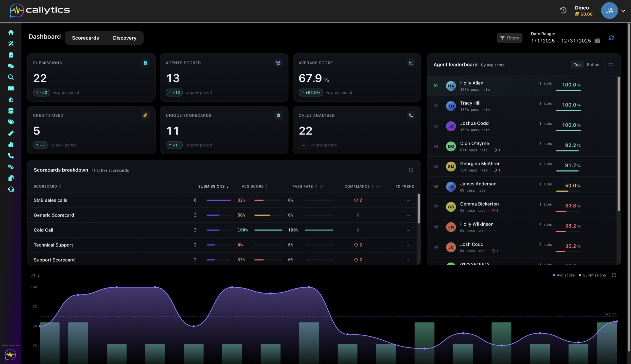This screenshot has width=631, height=364.
Task: Click the Average Score card chart icon
Action: [x=411, y=63]
